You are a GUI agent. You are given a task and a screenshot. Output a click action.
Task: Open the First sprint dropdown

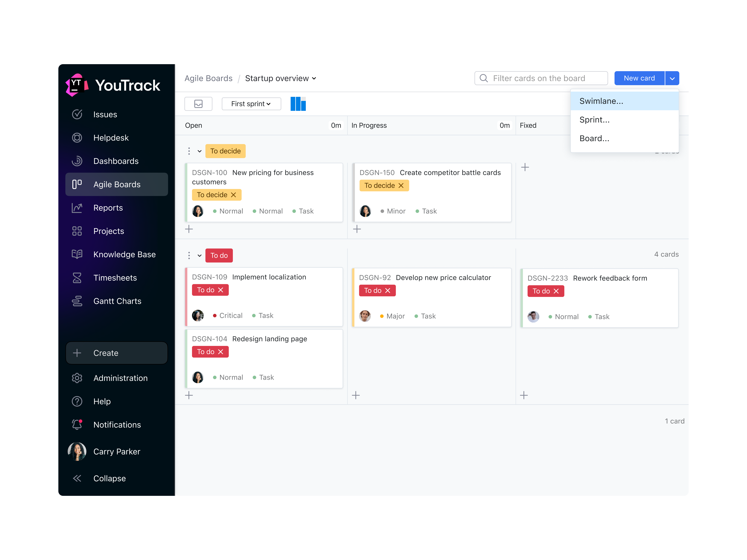click(x=251, y=104)
